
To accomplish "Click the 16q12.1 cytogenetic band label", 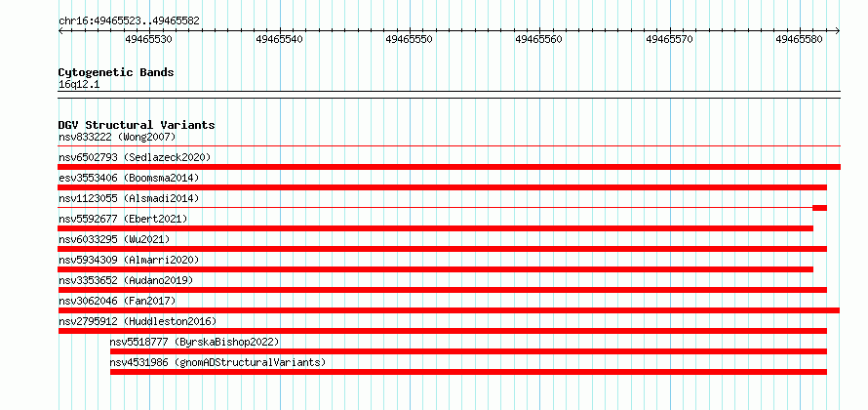I will 79,85.
